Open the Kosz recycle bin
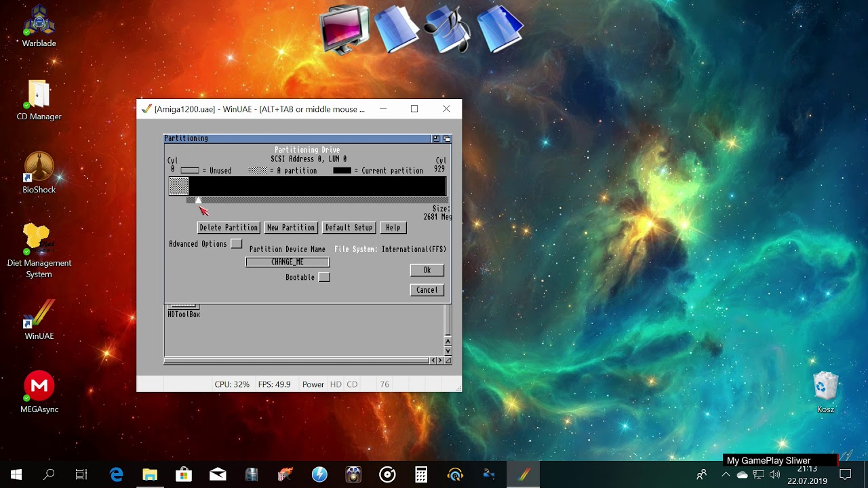 pyautogui.click(x=825, y=392)
